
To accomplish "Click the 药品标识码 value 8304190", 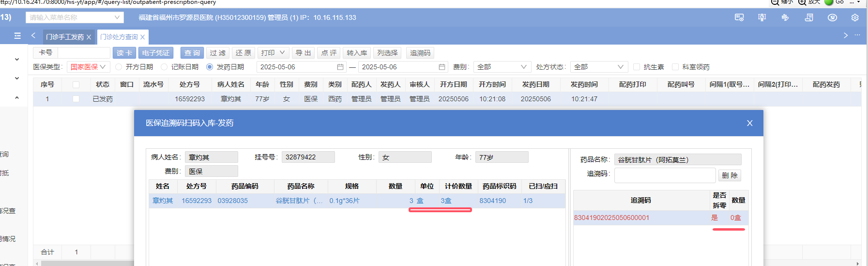I will [x=492, y=201].
